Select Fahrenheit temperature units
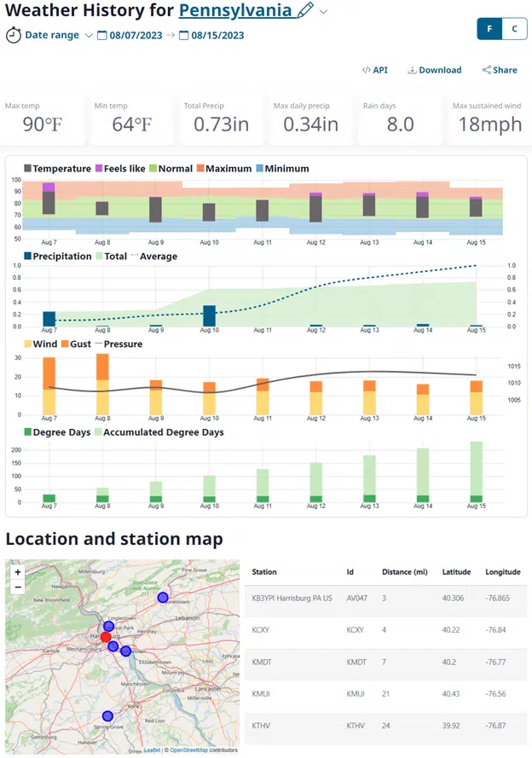This screenshot has width=532, height=758. (489, 28)
